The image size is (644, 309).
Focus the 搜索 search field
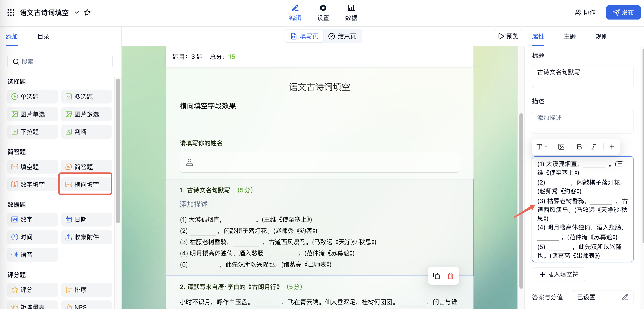coord(60,62)
